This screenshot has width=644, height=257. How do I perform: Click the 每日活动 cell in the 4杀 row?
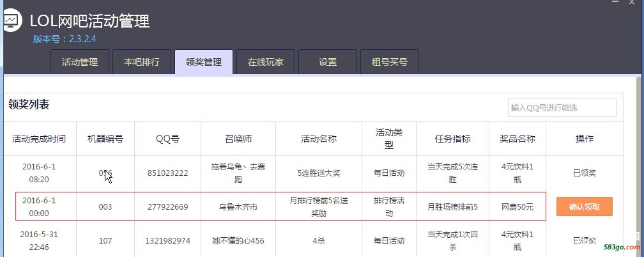389,240
